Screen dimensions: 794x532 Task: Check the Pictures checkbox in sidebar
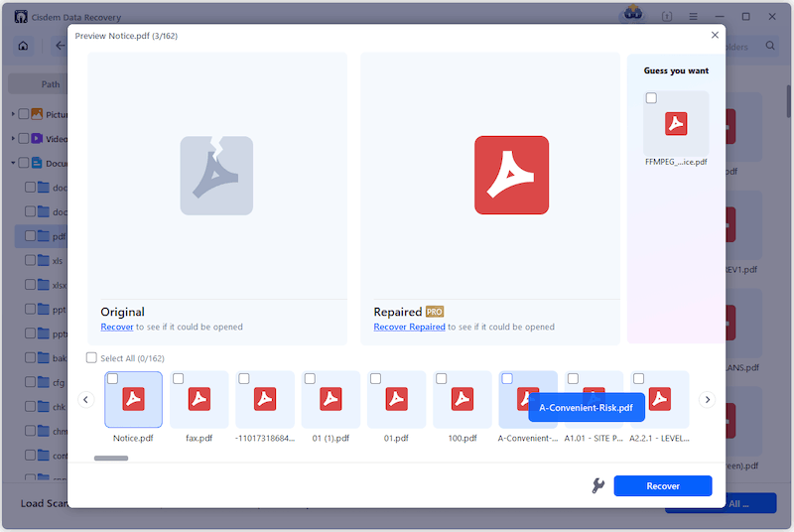(x=23, y=114)
